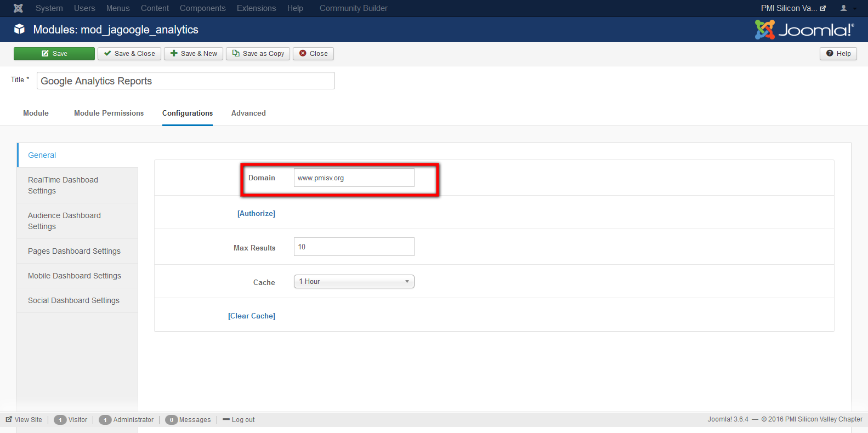Open the user account menu icon
This screenshot has width=868, height=433.
847,8
